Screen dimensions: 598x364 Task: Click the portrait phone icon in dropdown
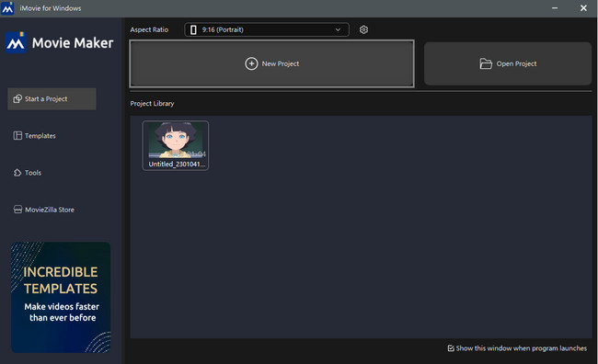tap(193, 29)
